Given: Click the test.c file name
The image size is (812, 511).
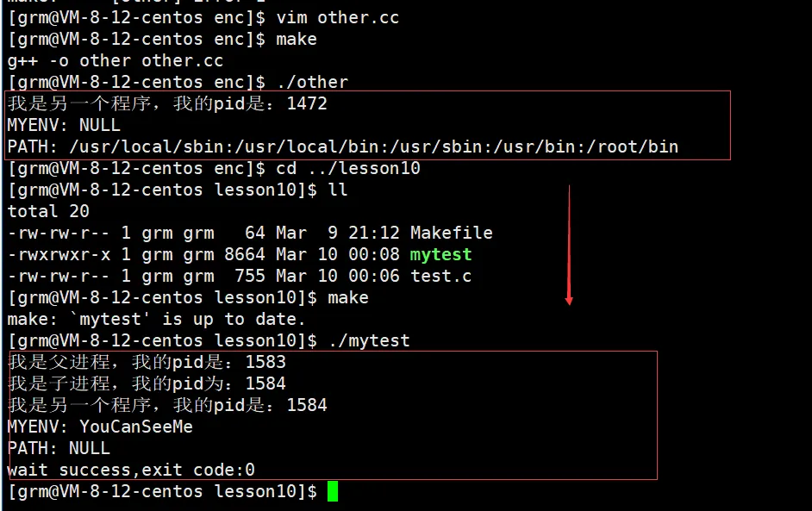Looking at the screenshot, I should point(440,276).
